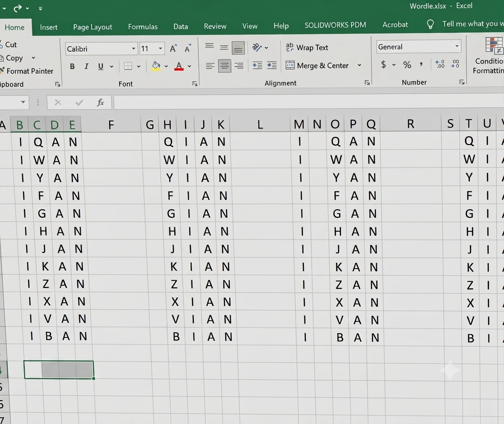Select the Cut command

pos(10,44)
